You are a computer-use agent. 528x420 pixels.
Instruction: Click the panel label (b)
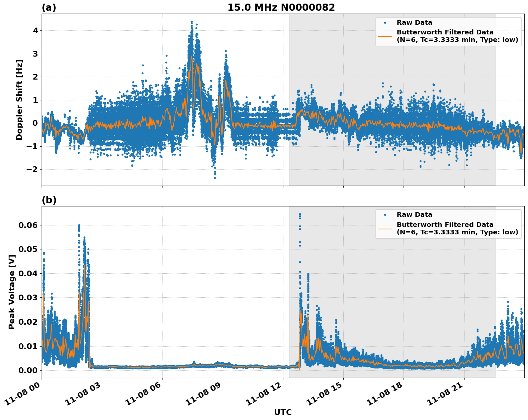click(x=49, y=199)
